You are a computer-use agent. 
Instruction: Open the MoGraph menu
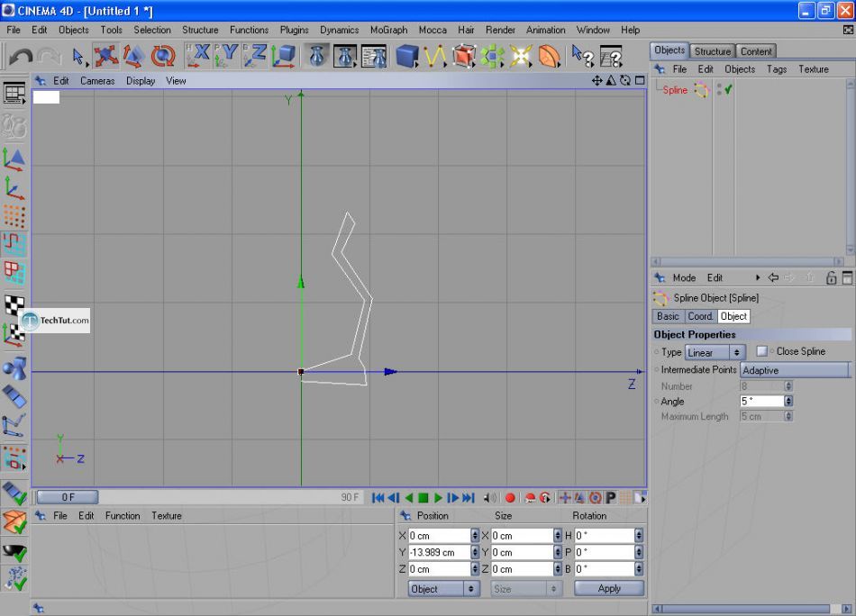[388, 30]
